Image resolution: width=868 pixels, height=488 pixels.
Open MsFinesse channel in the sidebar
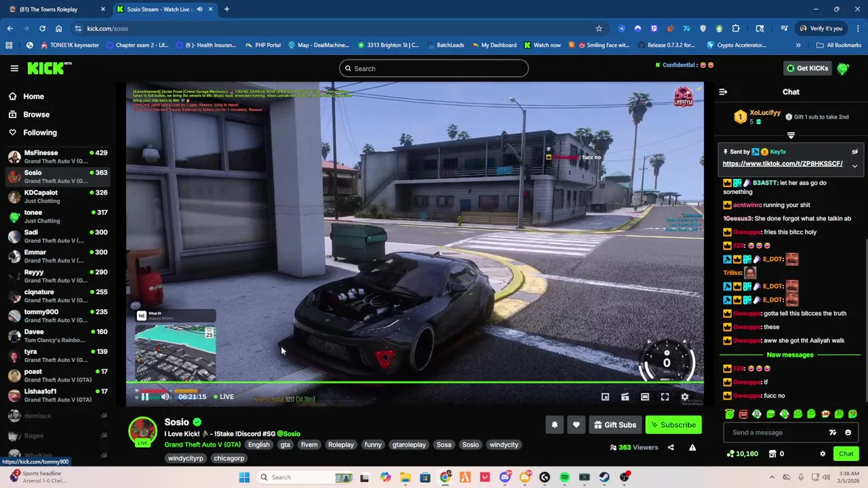[58, 157]
